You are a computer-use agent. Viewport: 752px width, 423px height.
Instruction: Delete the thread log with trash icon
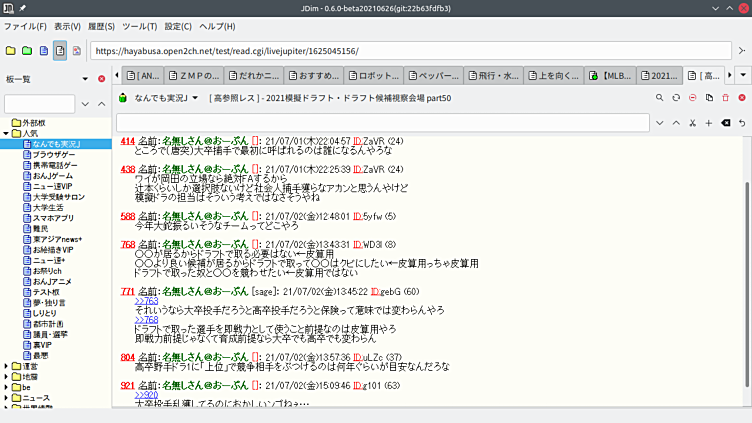pos(725,98)
